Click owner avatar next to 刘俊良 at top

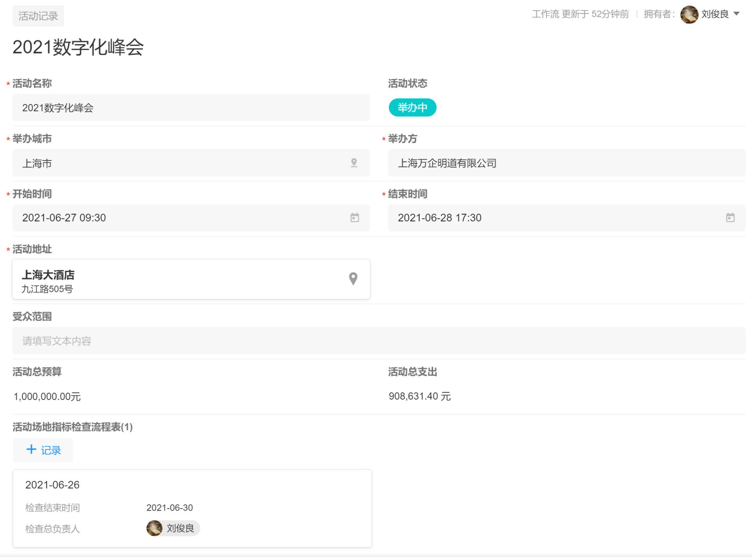tap(689, 14)
